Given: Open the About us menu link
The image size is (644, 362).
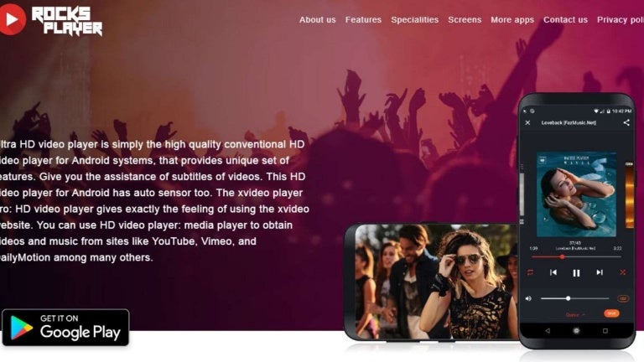Looking at the screenshot, I should coord(317,20).
